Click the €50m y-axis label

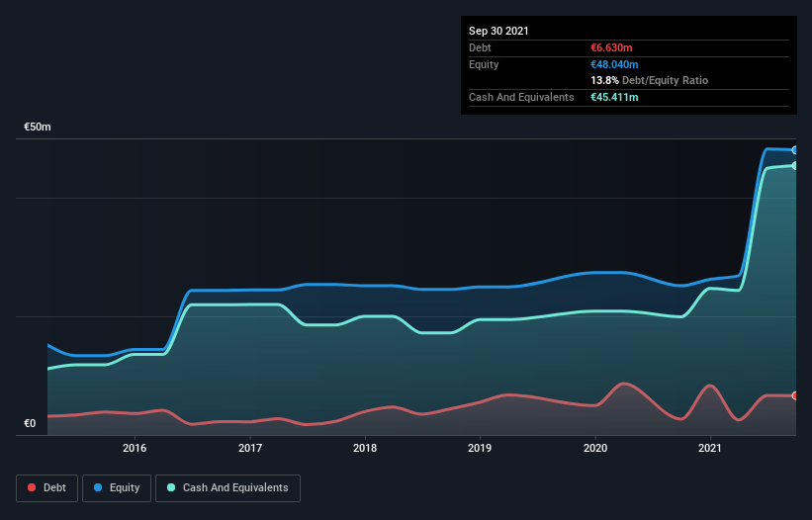38,127
